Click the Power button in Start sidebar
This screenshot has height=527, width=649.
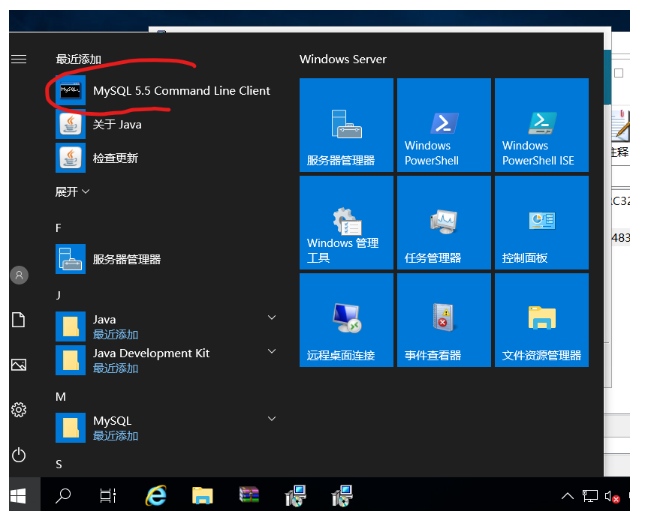[x=19, y=455]
